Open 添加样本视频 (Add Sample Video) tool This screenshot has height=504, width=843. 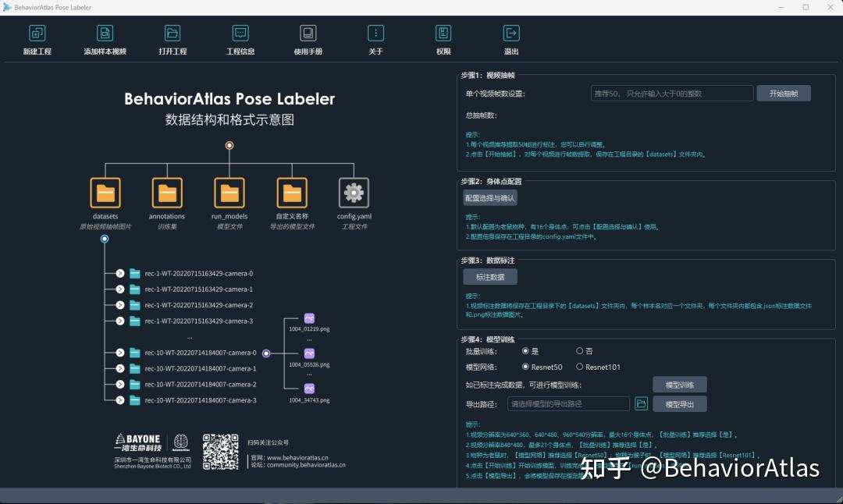pyautogui.click(x=105, y=34)
